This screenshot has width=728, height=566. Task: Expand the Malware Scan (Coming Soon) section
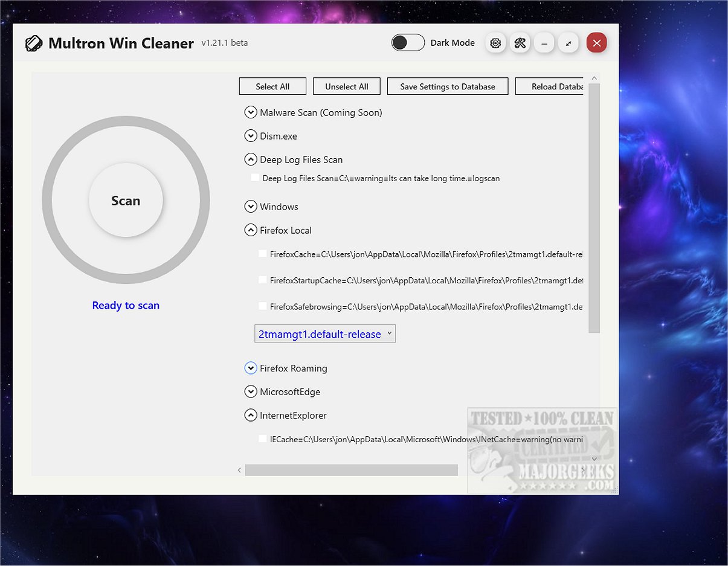(x=251, y=112)
